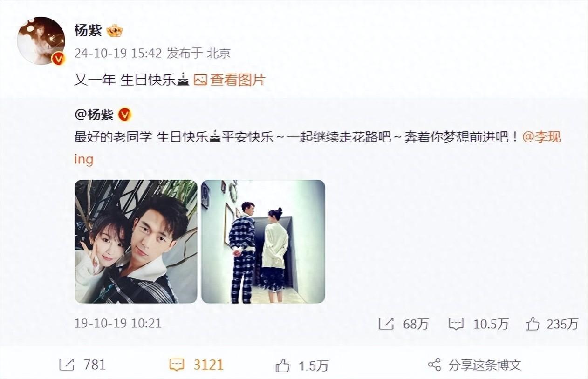Click the 19-10-19 10:21 original post timestamp
This screenshot has width=588, height=379.
click(x=118, y=323)
